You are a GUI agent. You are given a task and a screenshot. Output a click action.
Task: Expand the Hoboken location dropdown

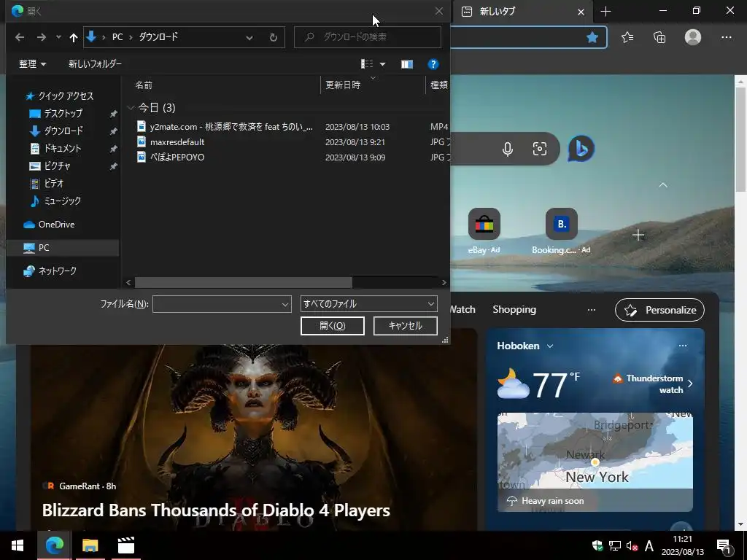click(x=550, y=346)
